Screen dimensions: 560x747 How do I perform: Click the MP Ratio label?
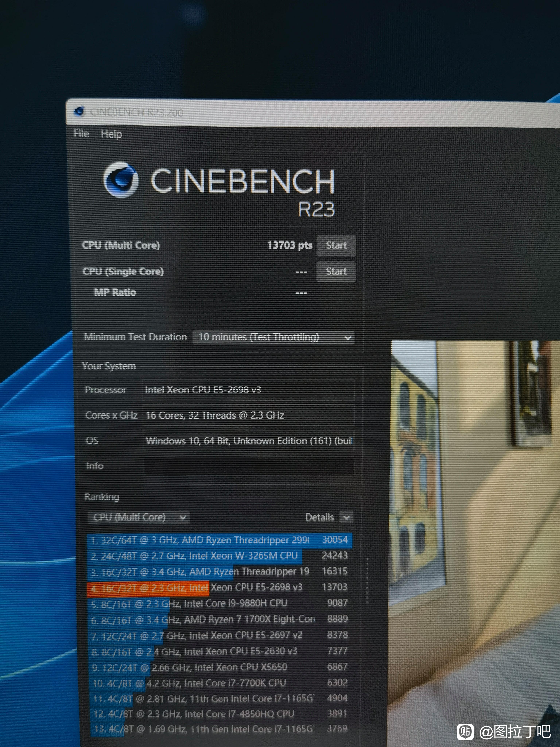(x=115, y=293)
